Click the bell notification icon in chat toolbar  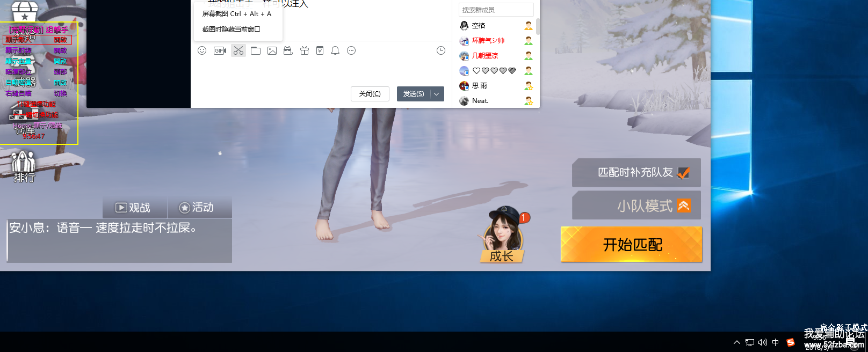(x=335, y=50)
